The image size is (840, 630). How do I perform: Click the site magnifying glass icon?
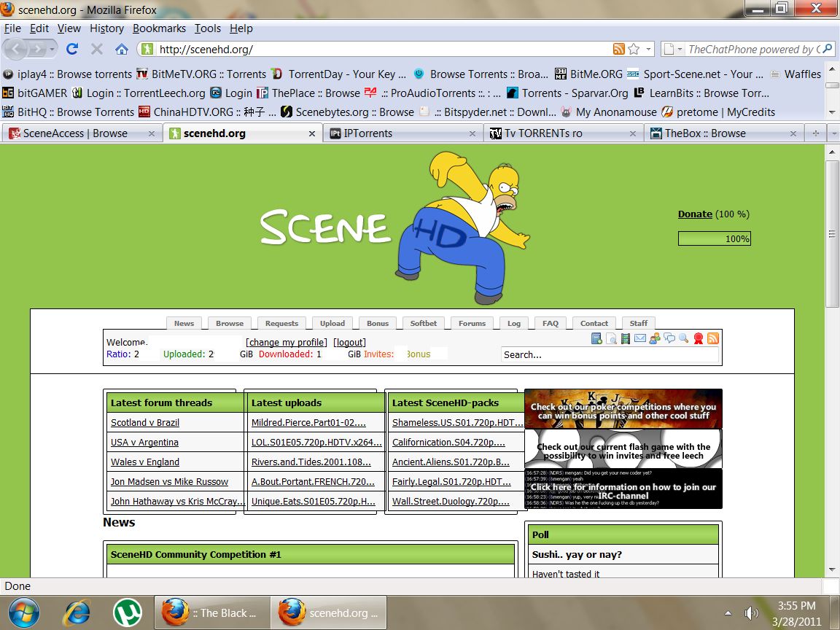tap(683, 338)
